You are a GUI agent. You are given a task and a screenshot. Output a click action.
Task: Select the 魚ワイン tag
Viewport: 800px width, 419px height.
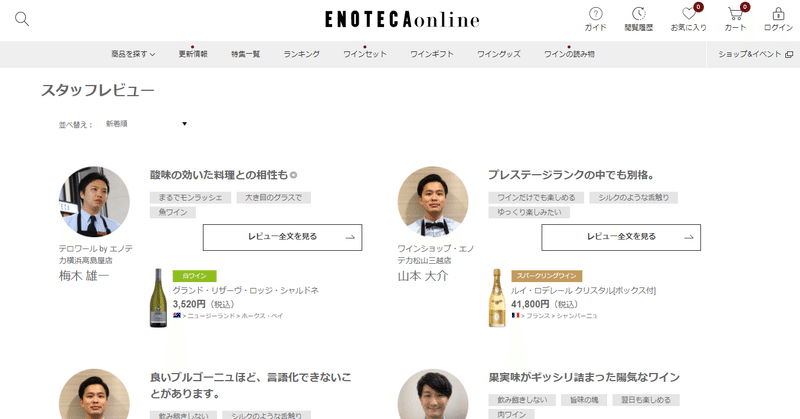point(173,212)
